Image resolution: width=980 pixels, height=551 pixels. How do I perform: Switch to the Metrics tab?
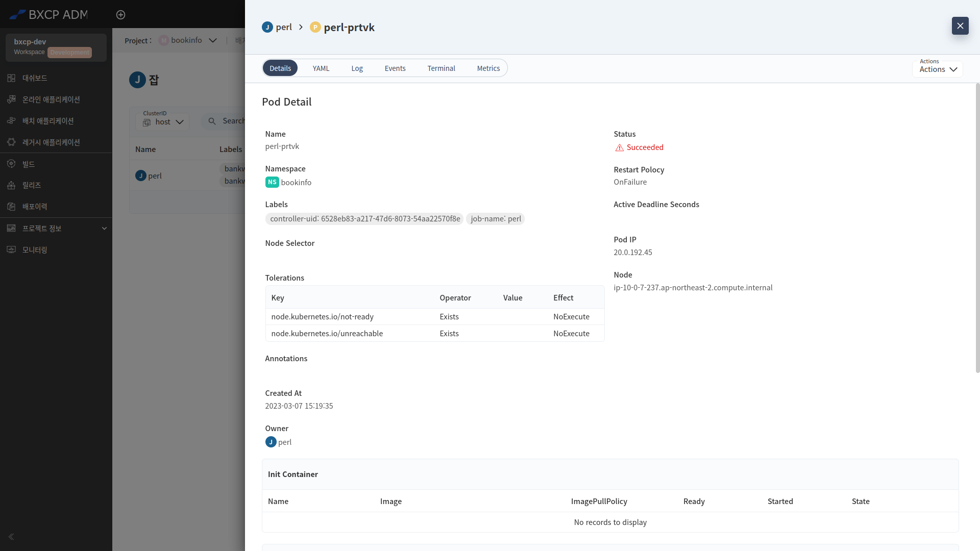point(488,68)
